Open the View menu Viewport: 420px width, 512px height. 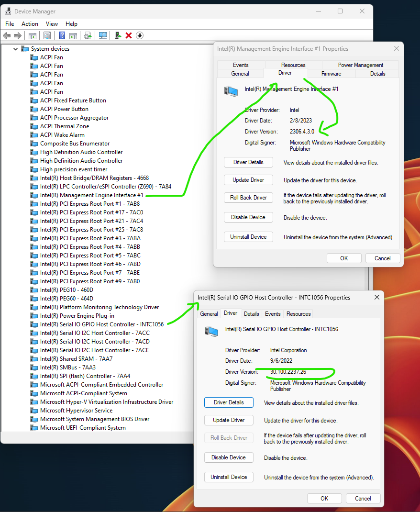pos(52,24)
